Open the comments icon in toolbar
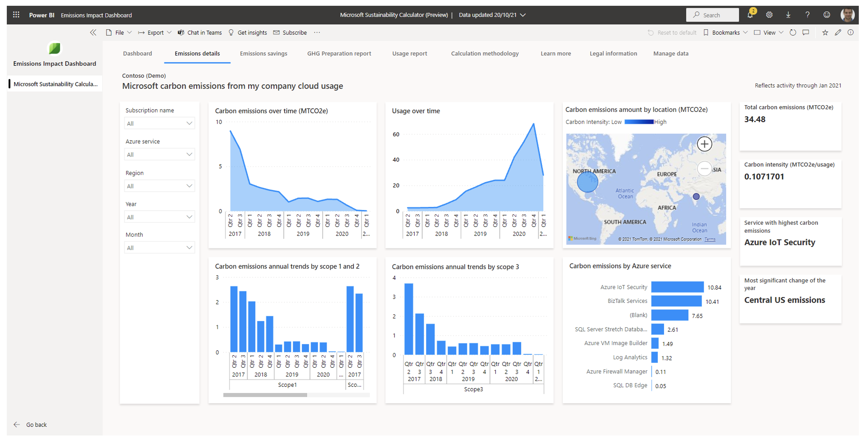Screen dimensions: 868x445 tap(806, 32)
